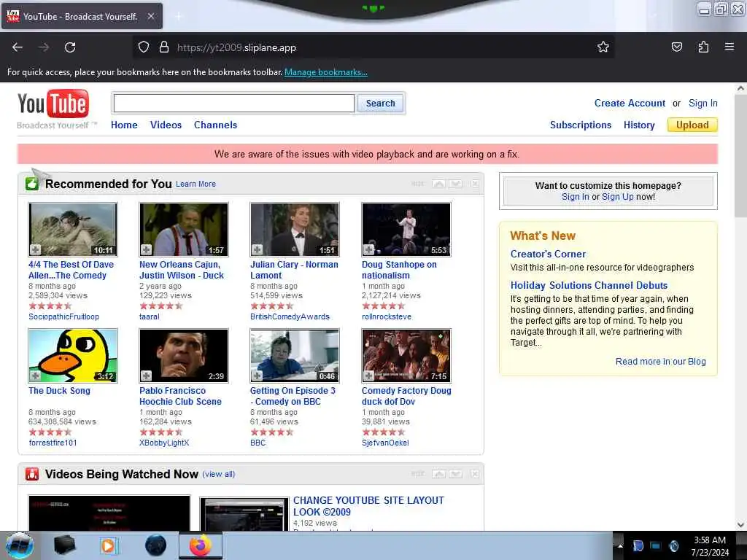Close Videos Being Watched Now module
747x560 pixels.
[x=474, y=474]
